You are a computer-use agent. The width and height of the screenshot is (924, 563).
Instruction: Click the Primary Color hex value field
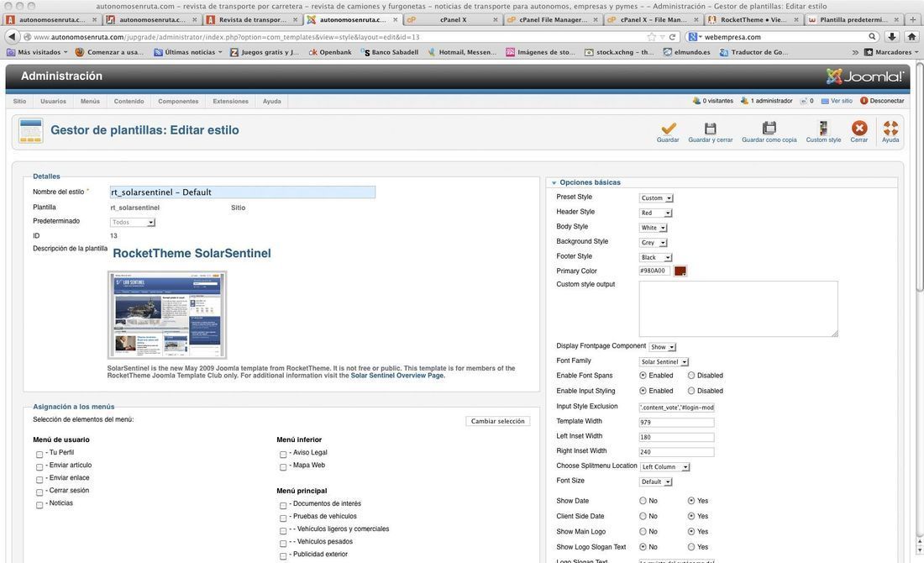click(654, 271)
